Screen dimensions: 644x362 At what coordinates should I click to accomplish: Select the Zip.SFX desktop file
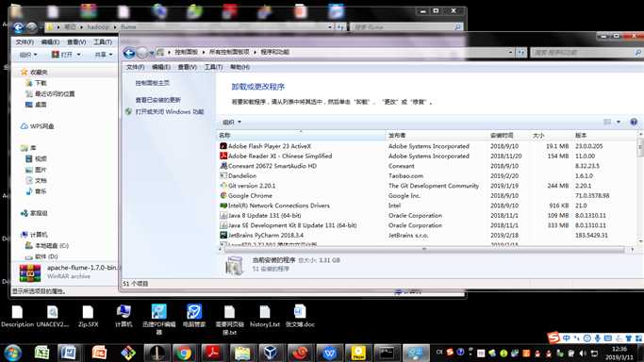(88, 317)
